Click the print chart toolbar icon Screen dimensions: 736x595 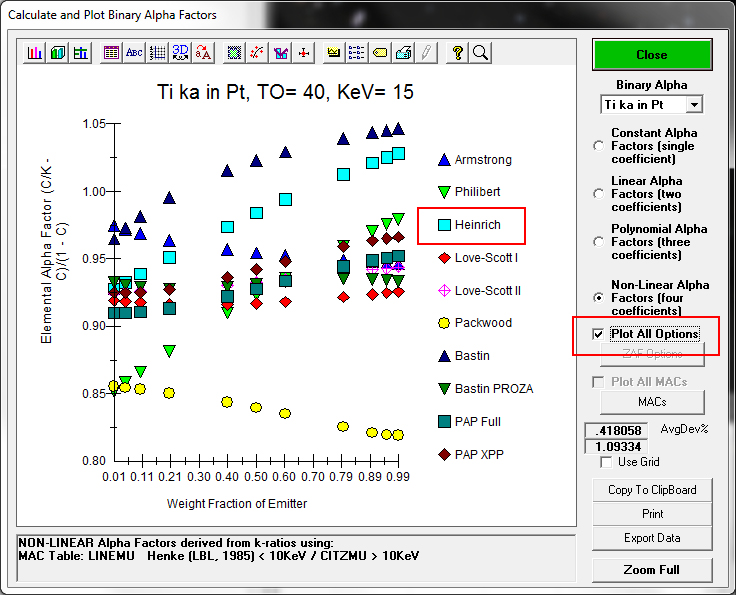(403, 53)
